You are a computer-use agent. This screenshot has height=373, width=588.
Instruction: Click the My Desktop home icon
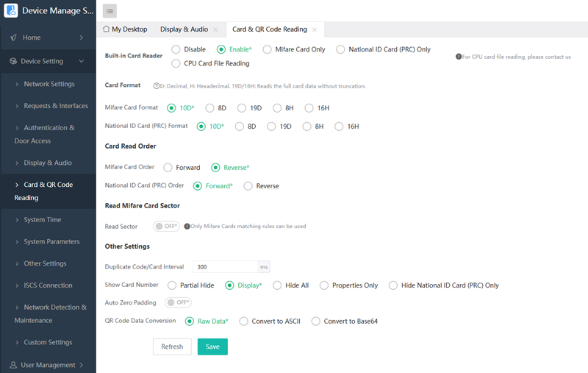[106, 29]
